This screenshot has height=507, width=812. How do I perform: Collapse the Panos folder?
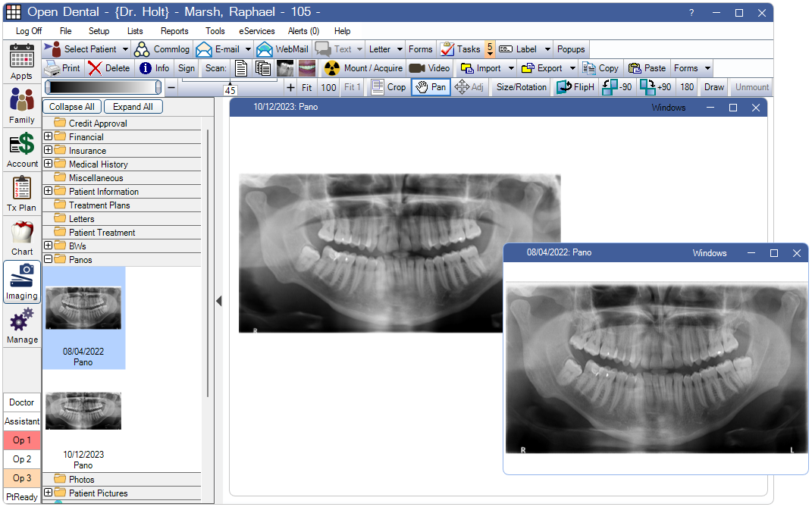coord(49,260)
